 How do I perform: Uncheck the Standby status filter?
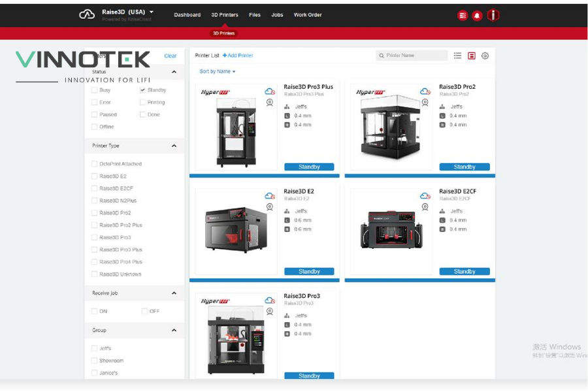tap(142, 90)
